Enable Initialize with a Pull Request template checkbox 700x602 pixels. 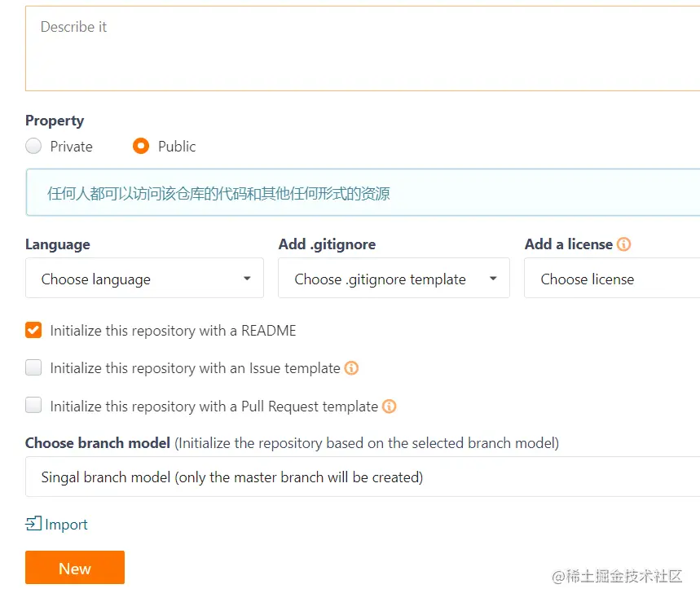coord(33,405)
